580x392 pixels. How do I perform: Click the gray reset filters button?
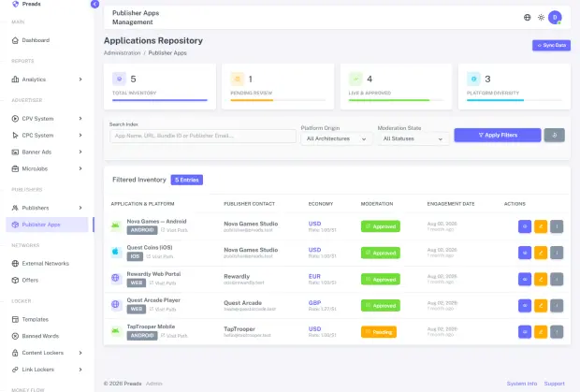coord(554,135)
